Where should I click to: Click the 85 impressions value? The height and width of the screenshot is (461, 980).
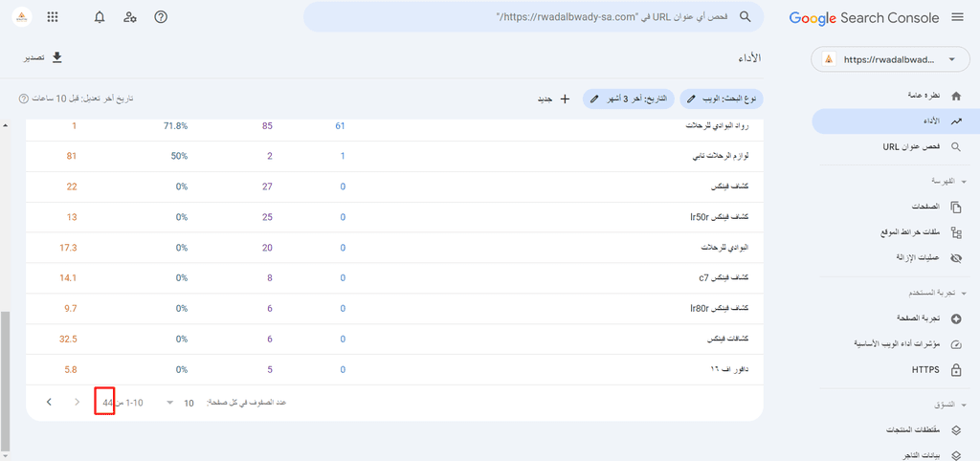(x=267, y=126)
